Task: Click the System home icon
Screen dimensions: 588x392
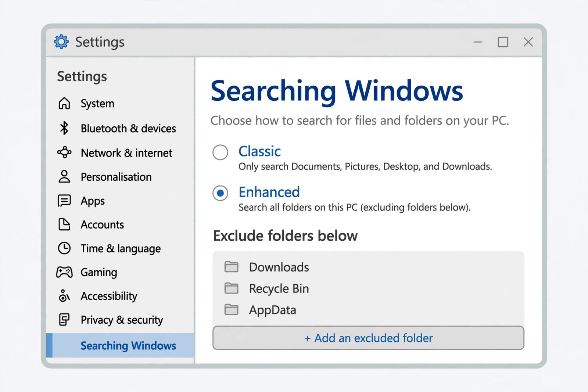Action: (x=64, y=103)
